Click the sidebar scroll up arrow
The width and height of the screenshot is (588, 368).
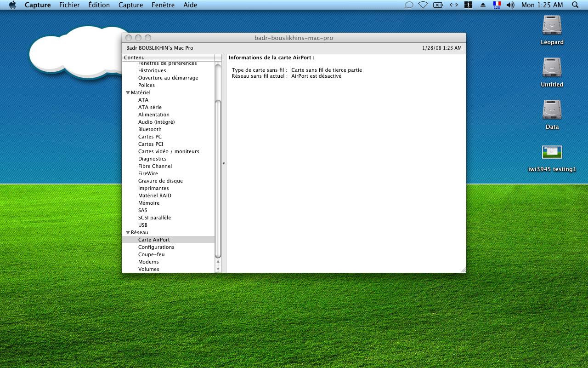point(218,262)
